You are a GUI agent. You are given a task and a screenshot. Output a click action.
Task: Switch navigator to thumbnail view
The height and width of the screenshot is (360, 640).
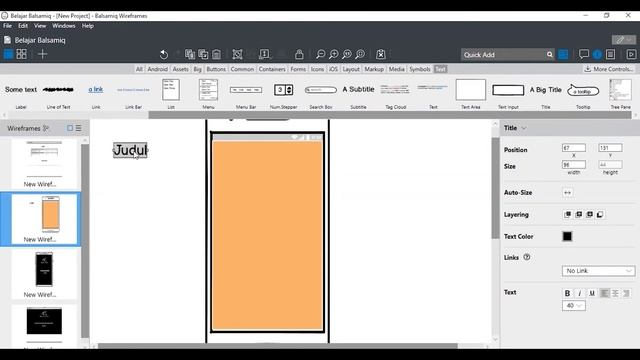tap(70, 128)
